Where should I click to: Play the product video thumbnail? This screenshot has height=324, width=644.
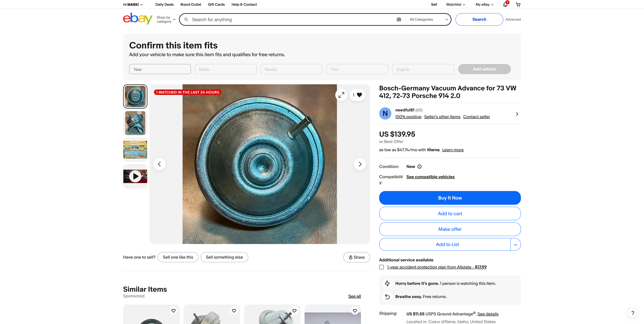pyautogui.click(x=135, y=176)
